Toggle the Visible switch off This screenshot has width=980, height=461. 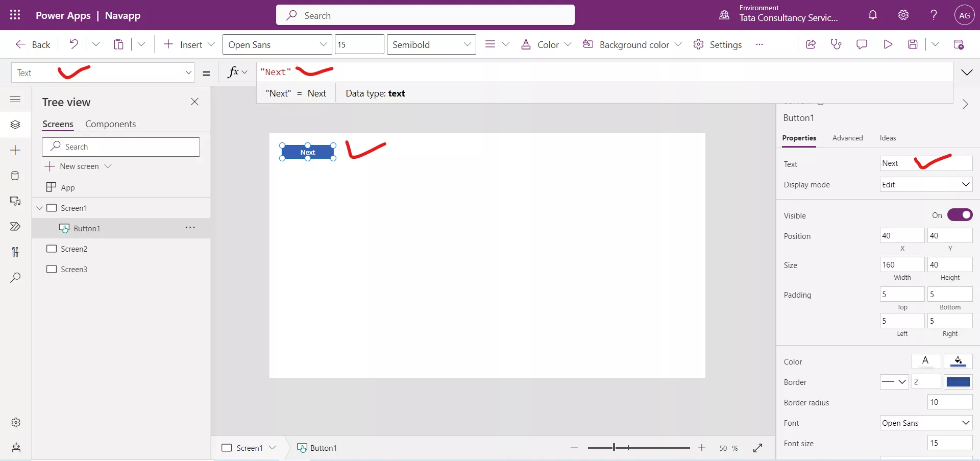(960, 215)
